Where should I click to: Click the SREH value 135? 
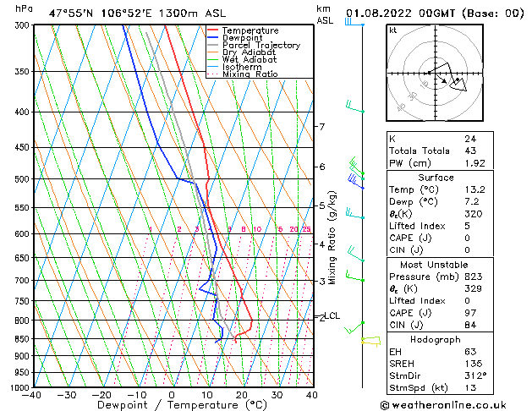click(x=474, y=364)
